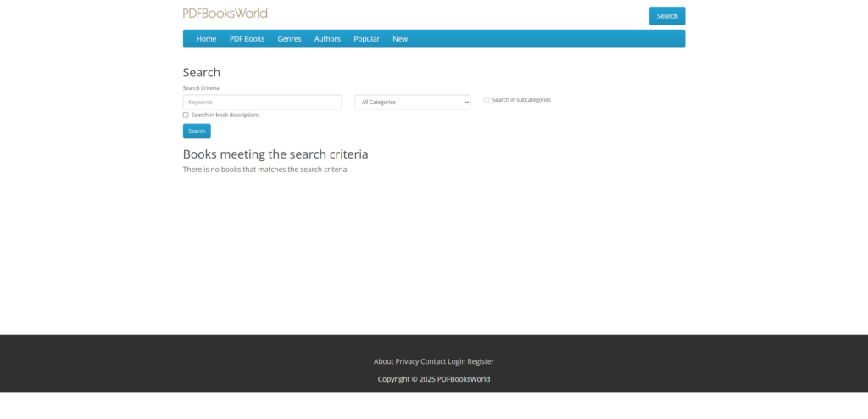The image size is (868, 419).
Task: Open the Contact footer link
Action: 433,361
